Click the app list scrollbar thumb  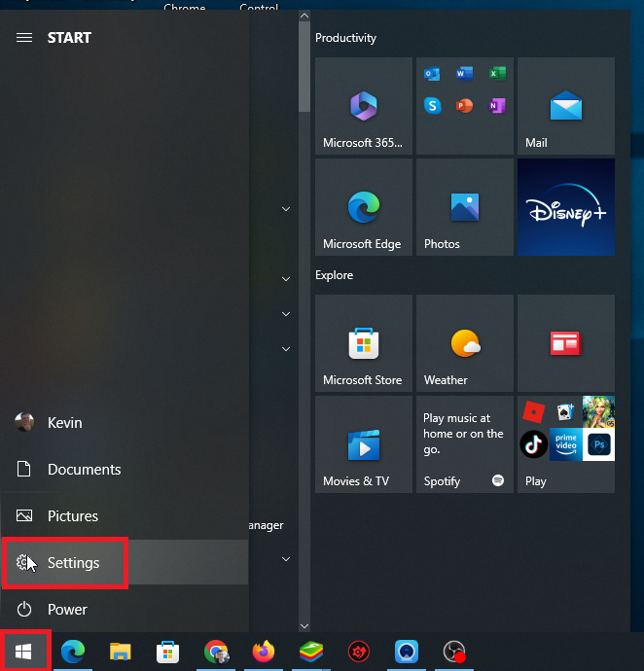coord(304,67)
